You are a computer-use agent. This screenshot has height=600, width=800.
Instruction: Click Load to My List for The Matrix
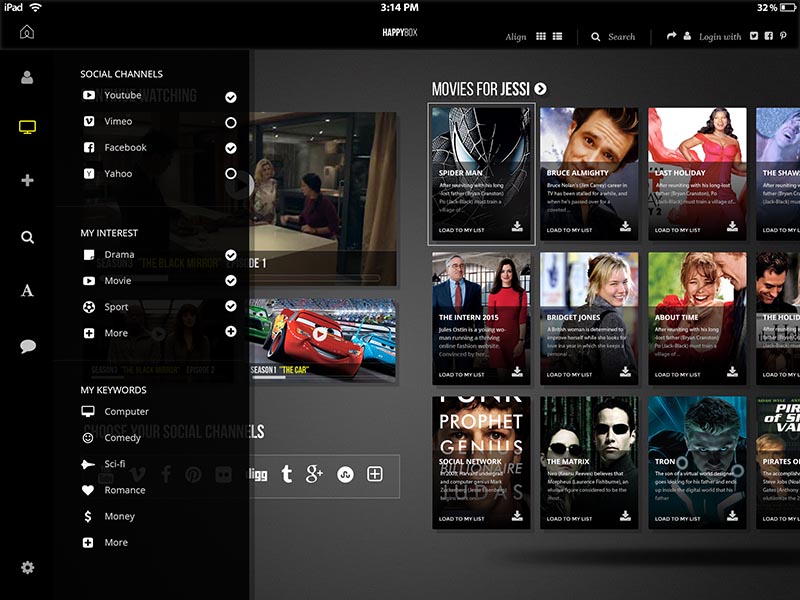[569, 519]
